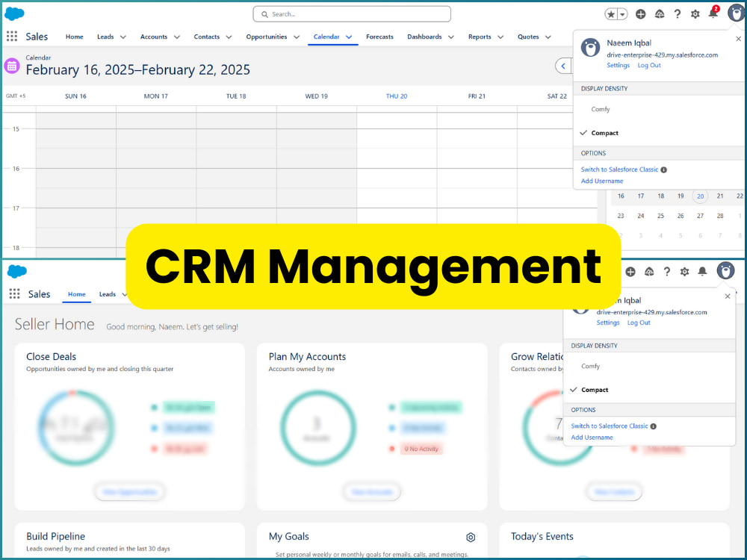
Task: Open the App Launcher grid in Calendar window
Action: click(12, 36)
